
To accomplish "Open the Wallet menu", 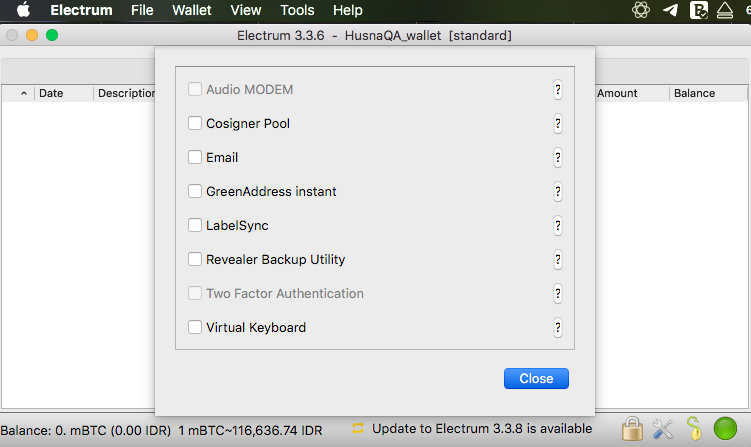I will (192, 10).
